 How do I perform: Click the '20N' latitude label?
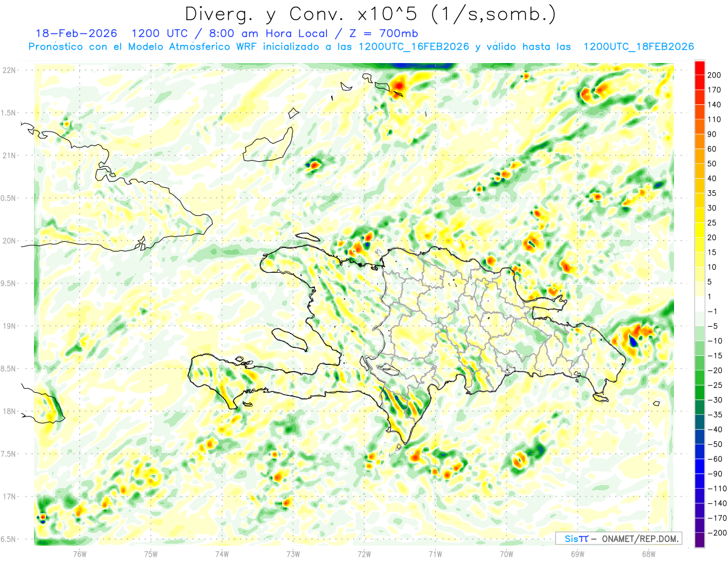click(8, 241)
